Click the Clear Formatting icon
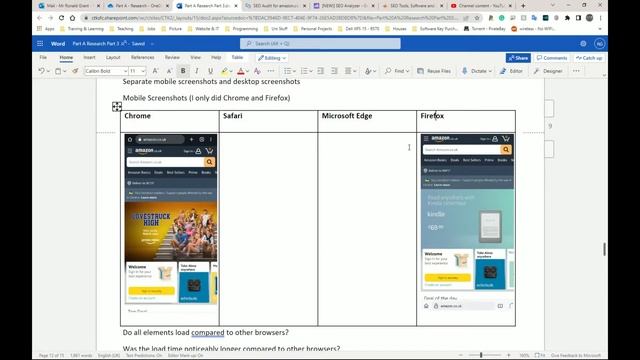 [257, 71]
